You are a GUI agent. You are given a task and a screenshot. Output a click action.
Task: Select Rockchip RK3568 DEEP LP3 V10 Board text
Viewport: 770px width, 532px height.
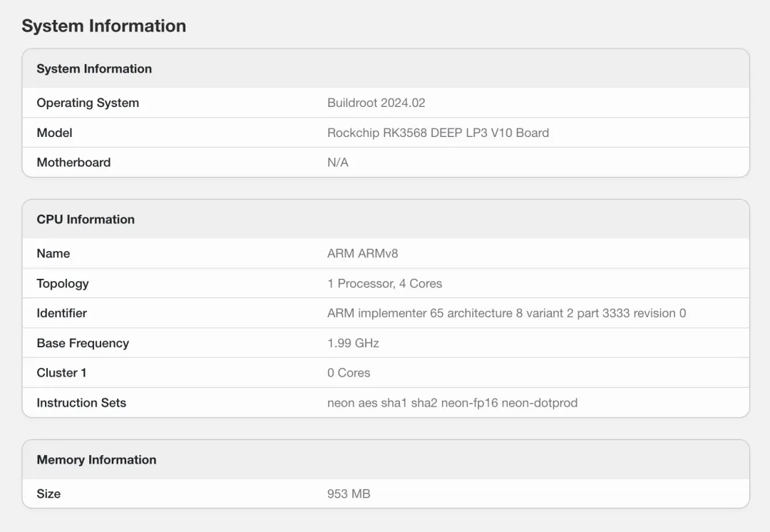[x=438, y=133]
